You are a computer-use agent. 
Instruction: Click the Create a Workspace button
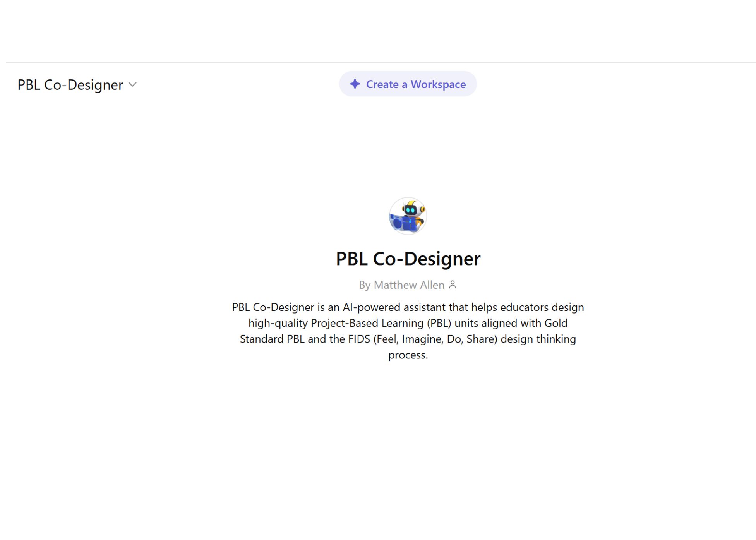click(408, 84)
